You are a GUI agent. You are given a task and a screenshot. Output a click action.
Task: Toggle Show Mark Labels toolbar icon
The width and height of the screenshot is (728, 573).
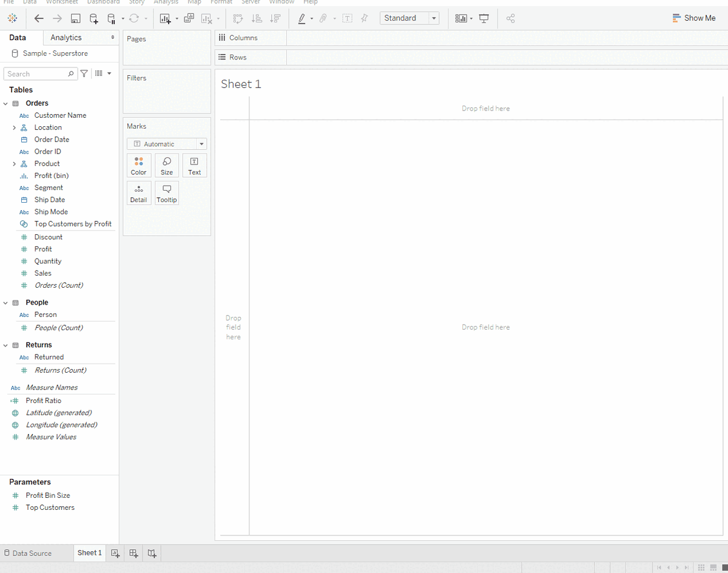(348, 18)
